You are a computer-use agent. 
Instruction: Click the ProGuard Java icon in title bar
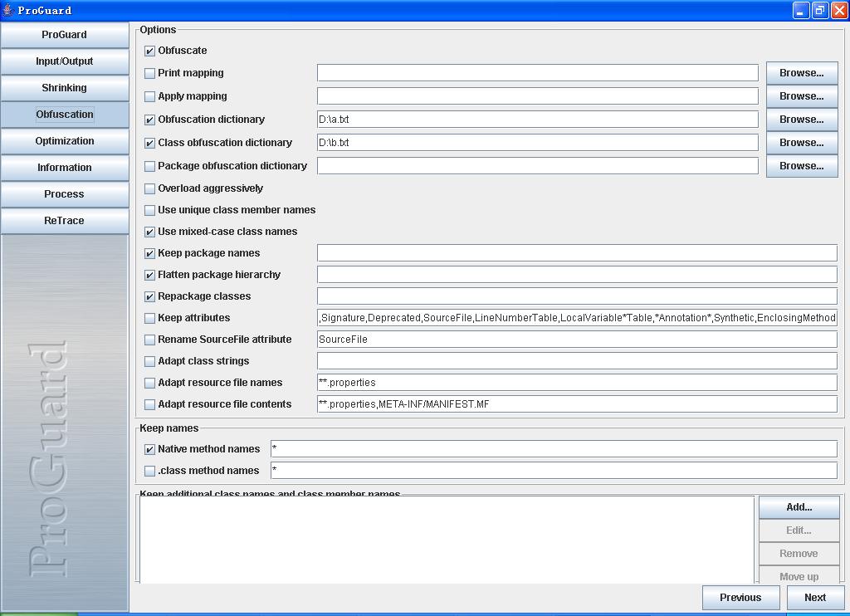click(x=7, y=10)
